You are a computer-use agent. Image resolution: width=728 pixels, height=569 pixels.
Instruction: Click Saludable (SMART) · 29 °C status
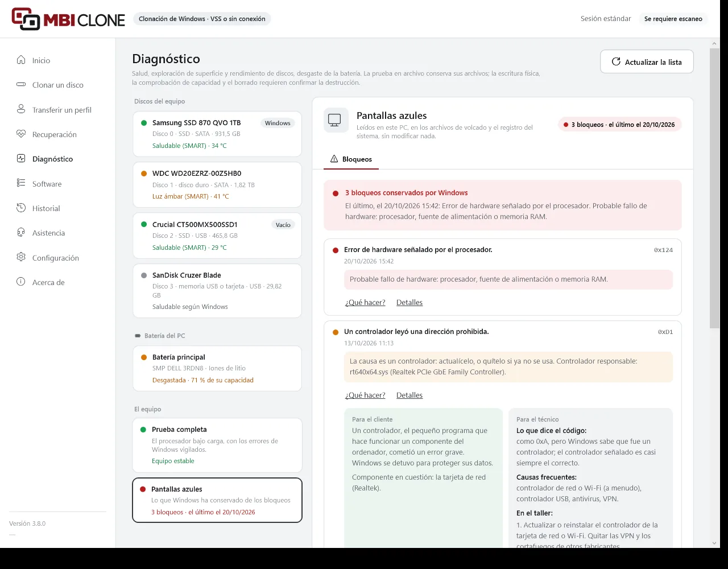(189, 248)
